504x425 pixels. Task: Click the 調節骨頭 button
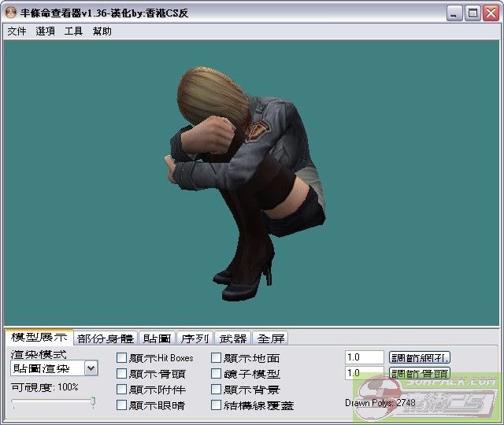tap(420, 373)
